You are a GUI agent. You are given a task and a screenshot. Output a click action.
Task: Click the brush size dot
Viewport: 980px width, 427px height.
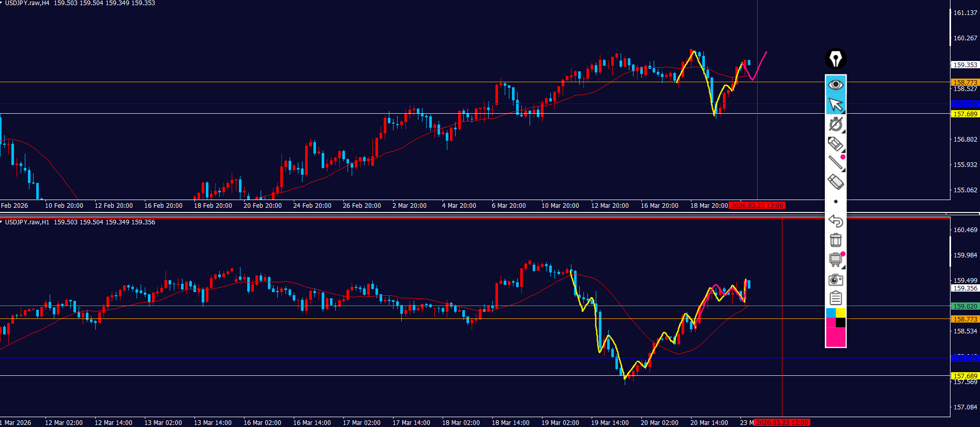[x=835, y=202]
